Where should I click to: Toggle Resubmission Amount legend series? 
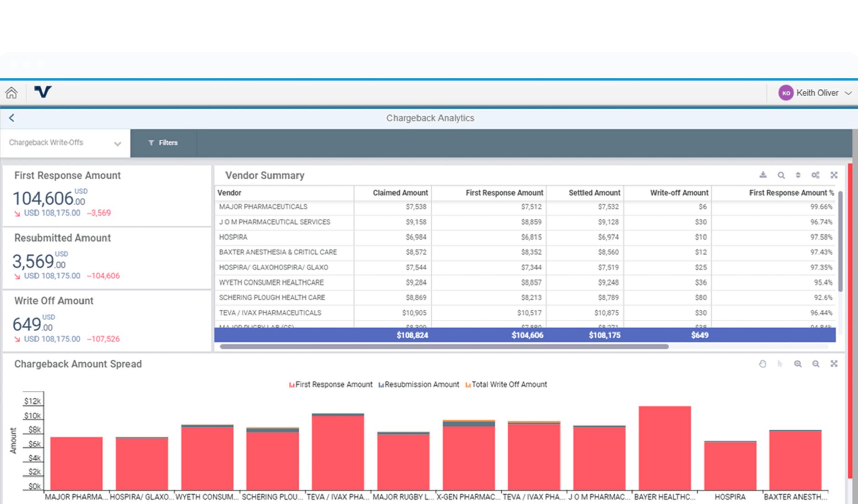point(418,385)
